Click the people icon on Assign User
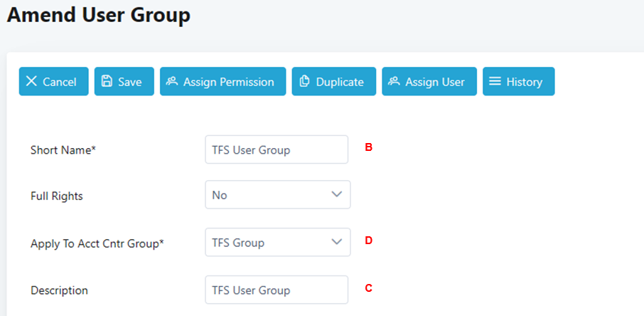This screenshot has width=644, height=316. 394,81
